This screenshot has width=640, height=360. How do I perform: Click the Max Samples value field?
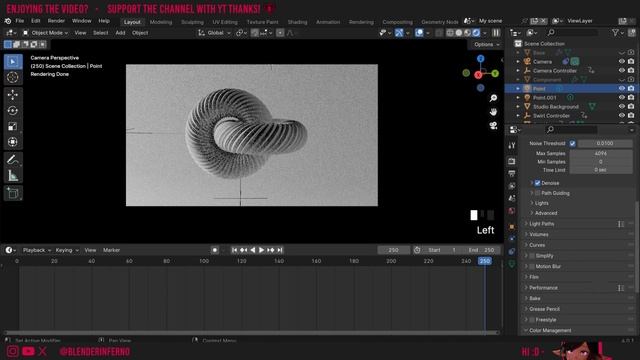601,153
